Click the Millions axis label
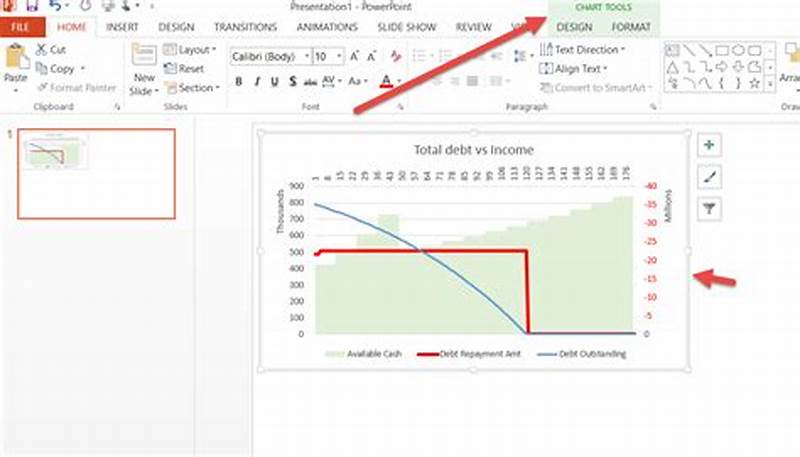 (668, 206)
